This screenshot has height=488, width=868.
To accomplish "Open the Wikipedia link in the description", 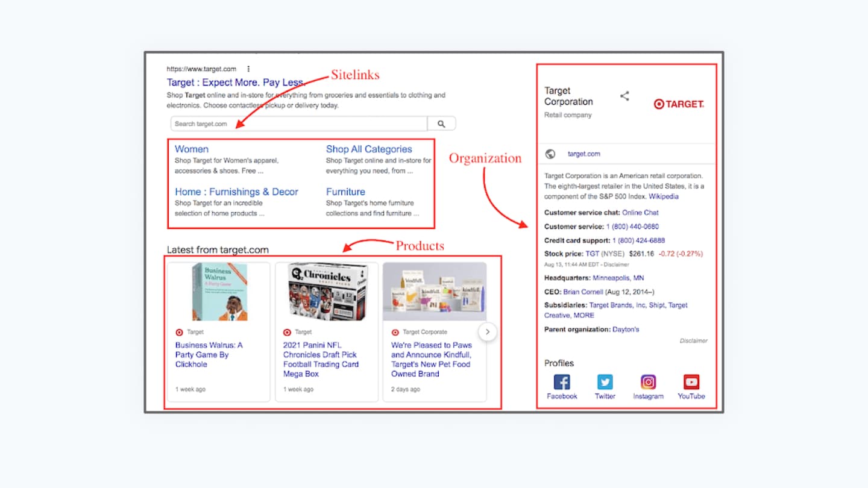I will 664,196.
